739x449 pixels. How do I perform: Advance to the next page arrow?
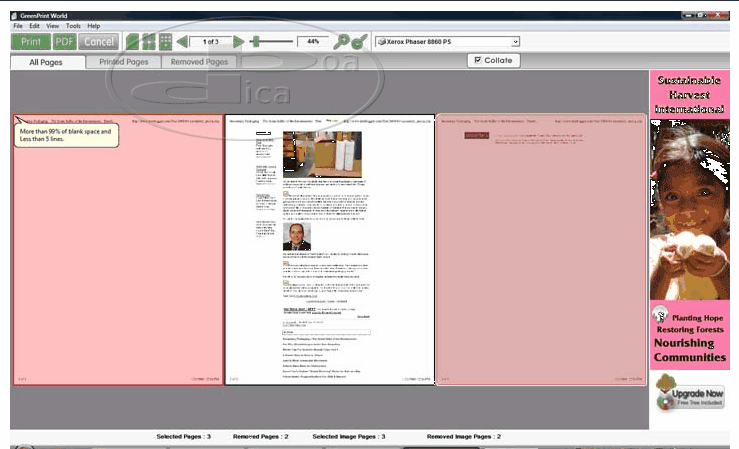coord(239,42)
